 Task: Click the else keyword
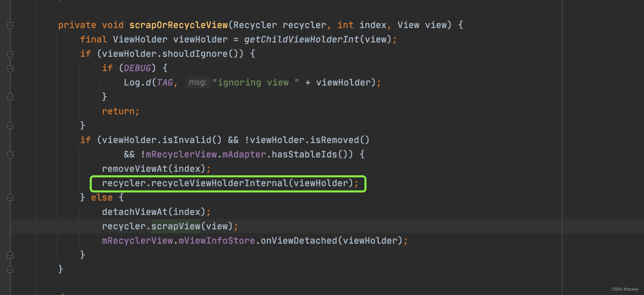pos(102,197)
